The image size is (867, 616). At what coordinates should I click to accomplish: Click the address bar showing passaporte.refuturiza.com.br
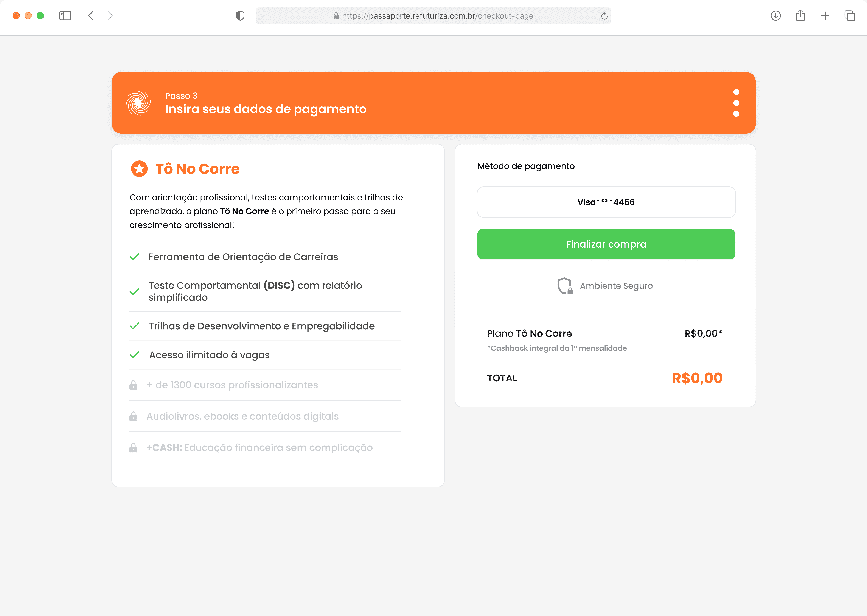pyautogui.click(x=433, y=15)
